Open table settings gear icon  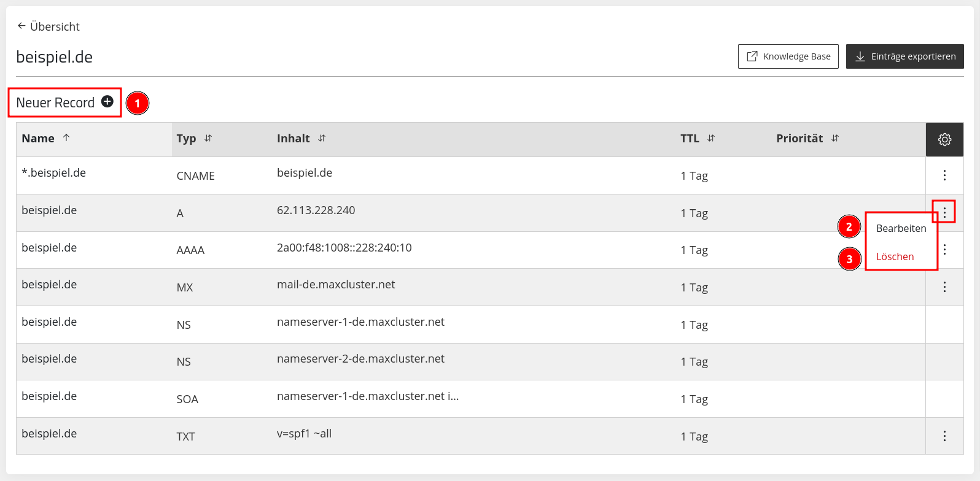pyautogui.click(x=944, y=139)
